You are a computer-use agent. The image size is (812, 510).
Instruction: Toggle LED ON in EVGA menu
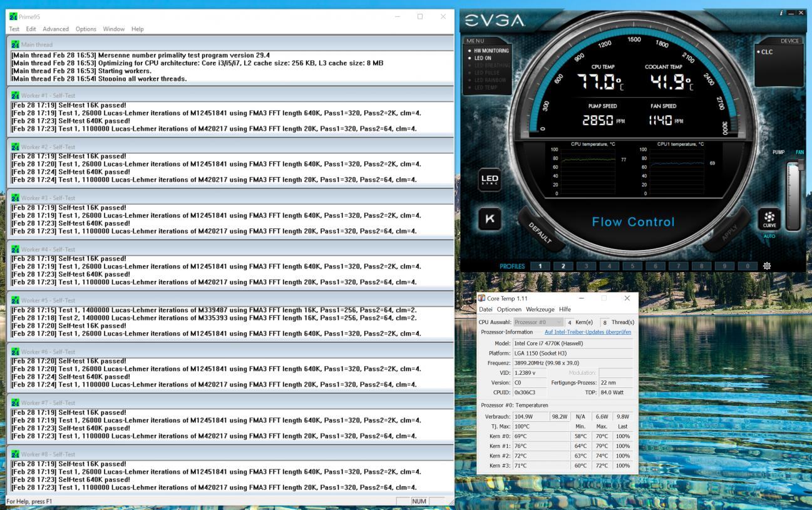[483, 58]
